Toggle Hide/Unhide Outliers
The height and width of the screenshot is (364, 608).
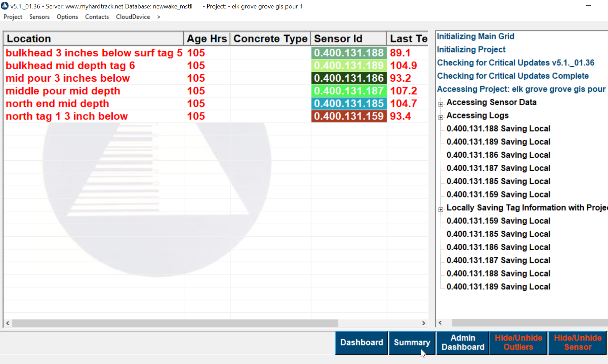tap(519, 343)
